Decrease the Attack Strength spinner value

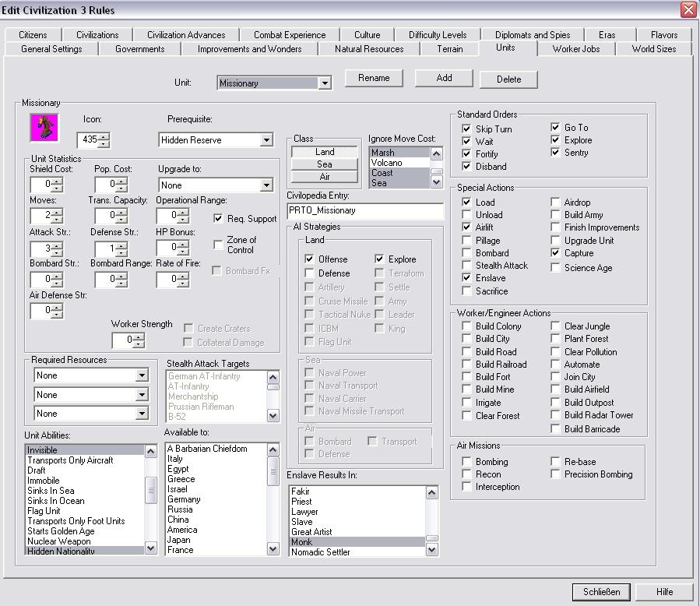[x=57, y=253]
